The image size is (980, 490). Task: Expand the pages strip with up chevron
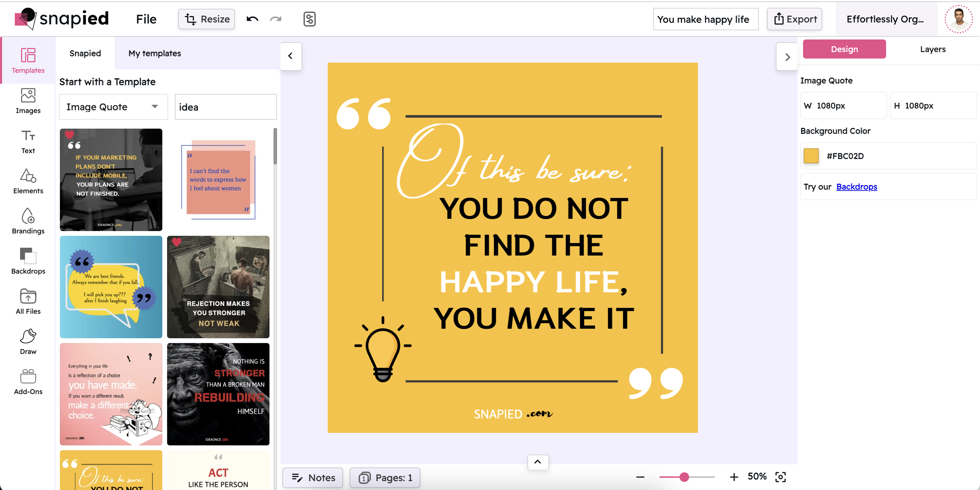(538, 462)
